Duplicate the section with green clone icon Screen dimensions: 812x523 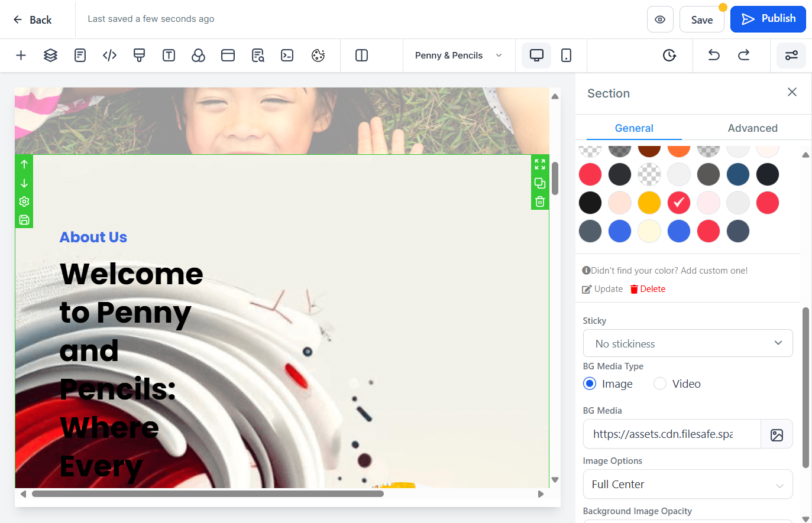point(540,183)
